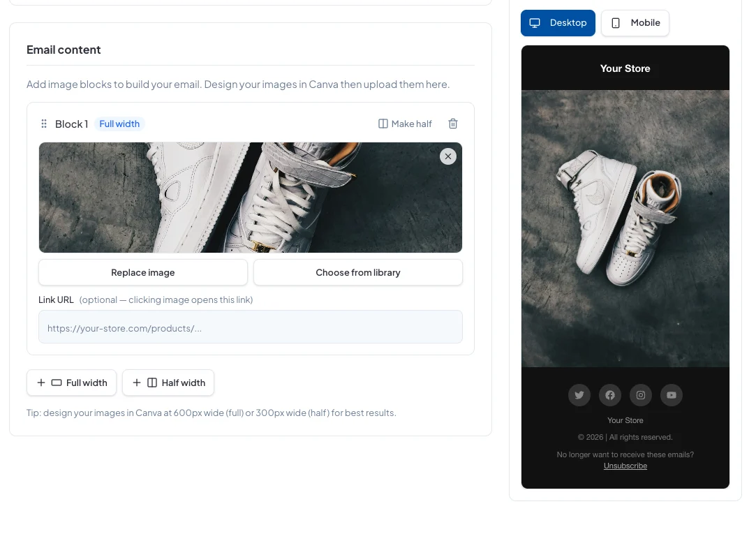Viewport: 756px width, 541px height.
Task: Click the Twitter icon in the preview footer
Action: coord(579,395)
